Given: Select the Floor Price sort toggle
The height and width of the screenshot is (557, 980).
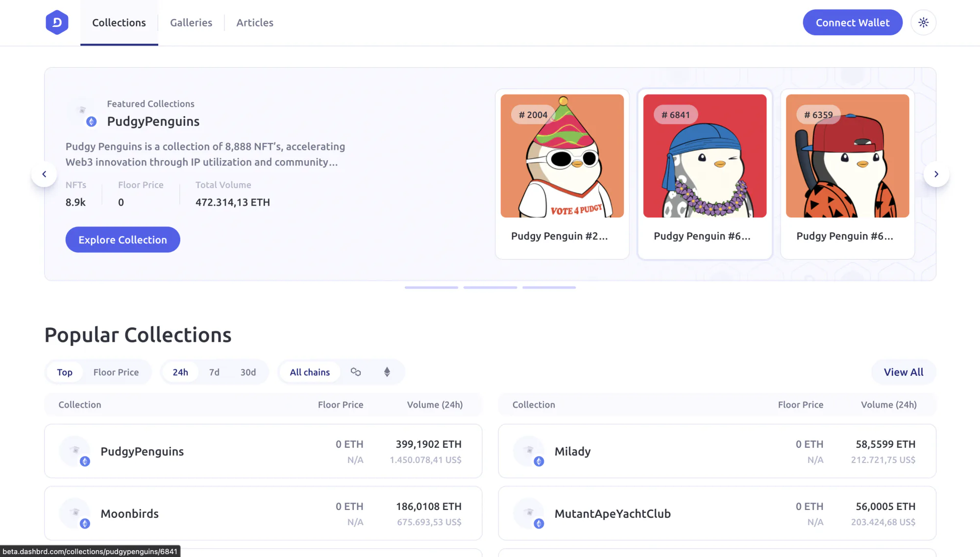Looking at the screenshot, I should coord(116,372).
